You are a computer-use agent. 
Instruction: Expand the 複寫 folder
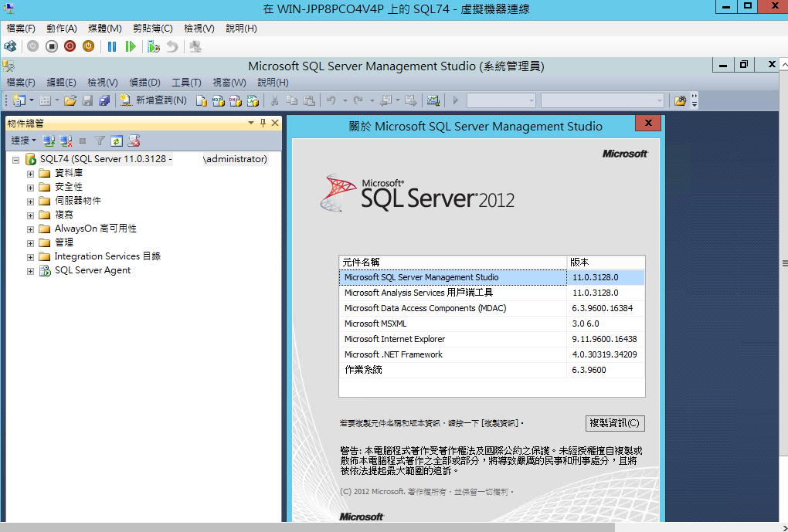(x=31, y=215)
